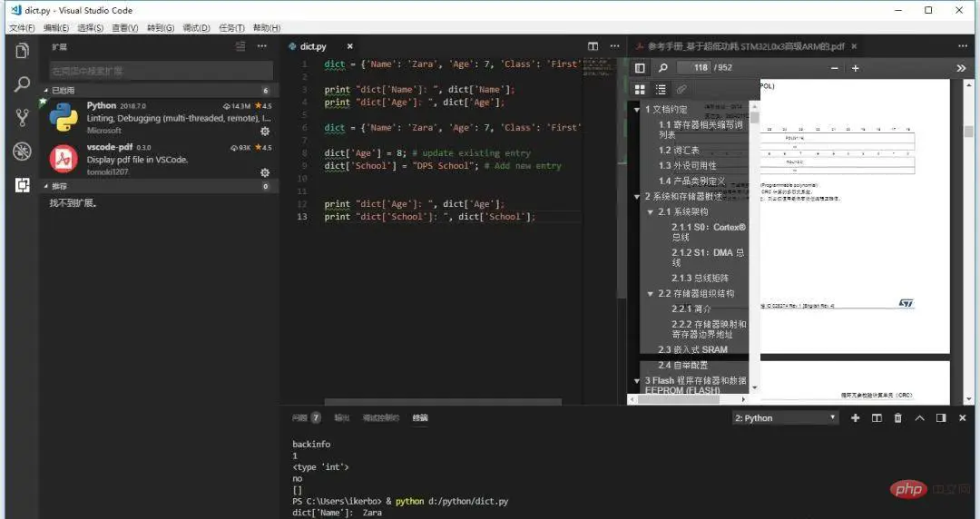980x519 pixels.
Task: Open the Search view in activity bar
Action: coord(22,84)
